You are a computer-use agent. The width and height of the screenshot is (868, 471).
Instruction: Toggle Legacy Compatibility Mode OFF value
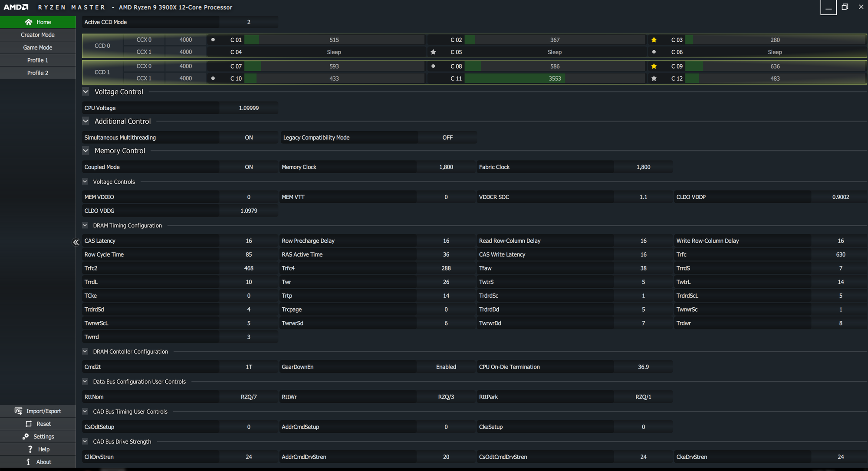coord(447,138)
